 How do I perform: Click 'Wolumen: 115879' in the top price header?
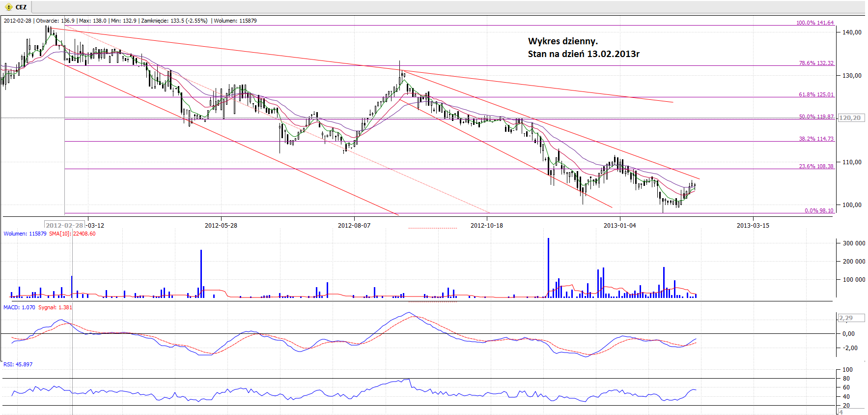(x=235, y=21)
